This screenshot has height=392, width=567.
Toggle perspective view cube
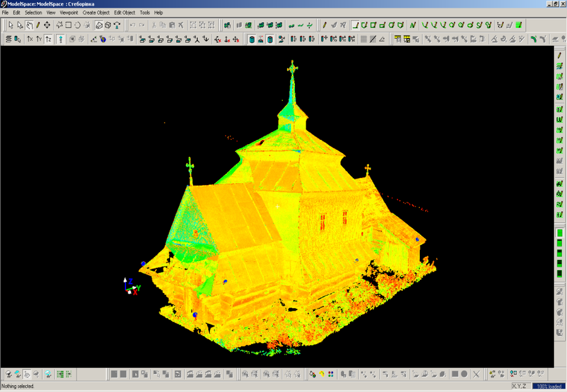click(99, 25)
